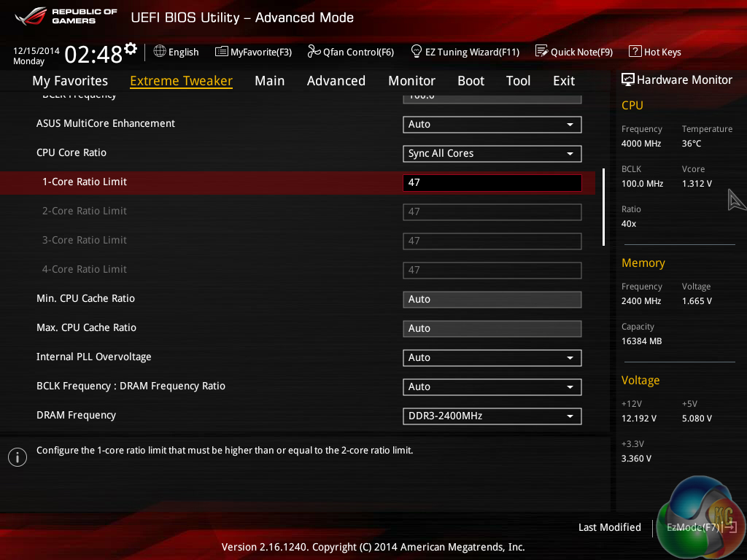Image resolution: width=747 pixels, height=560 pixels.
Task: Click the ROG logo
Action: [31, 16]
